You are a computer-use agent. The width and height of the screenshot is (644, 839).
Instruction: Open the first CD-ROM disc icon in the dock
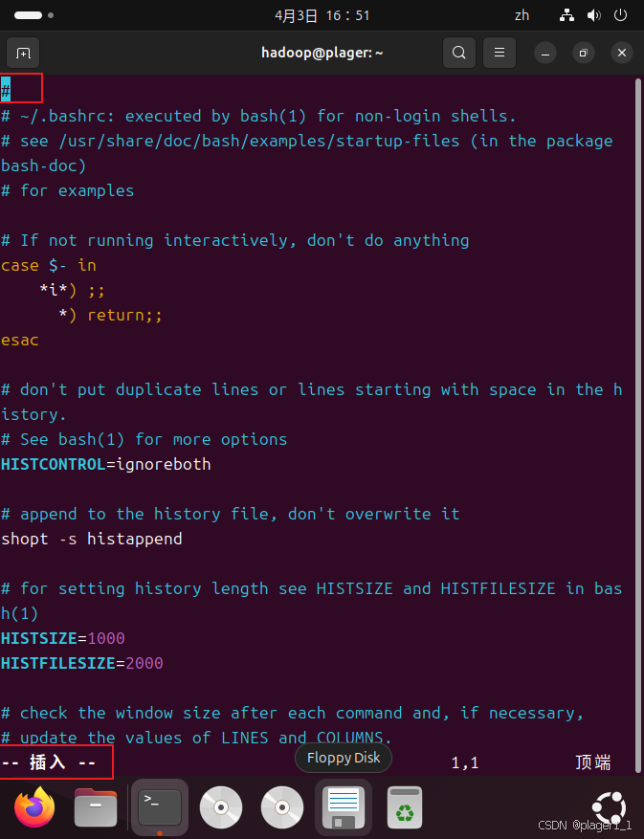click(220, 807)
